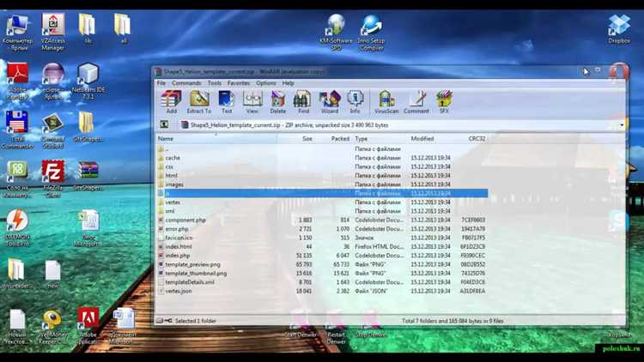Click the SFX toolbar icon
The image size is (644, 362).
click(444, 102)
